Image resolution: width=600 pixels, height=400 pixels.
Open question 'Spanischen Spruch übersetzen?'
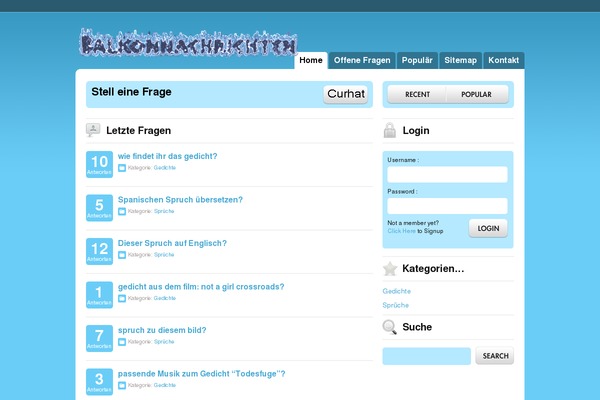click(x=180, y=200)
